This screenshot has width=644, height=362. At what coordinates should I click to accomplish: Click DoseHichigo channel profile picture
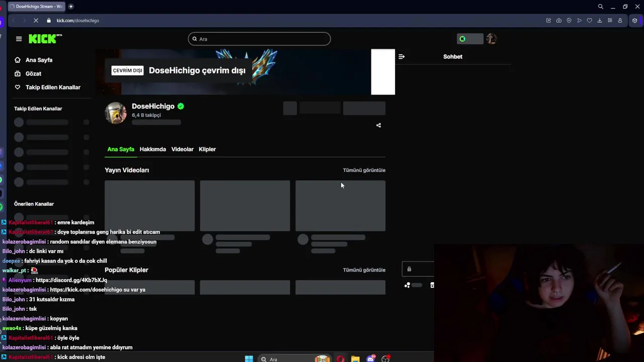click(116, 113)
